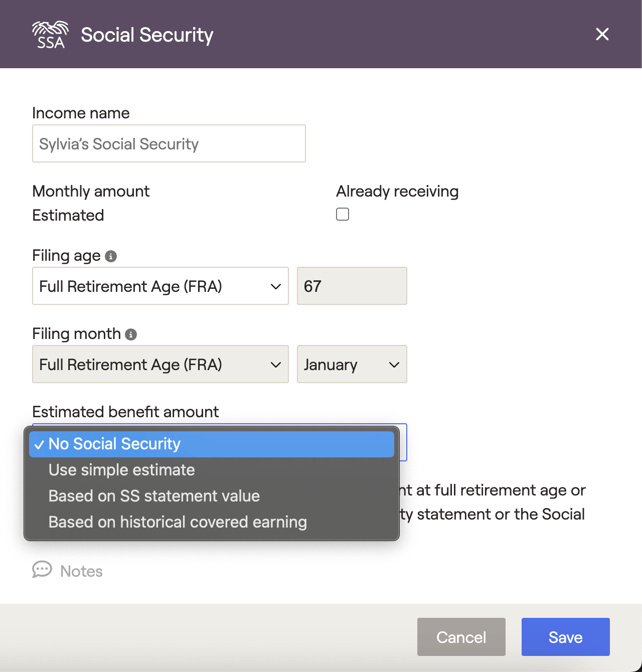Click the Estimated benefit amount label

[125, 412]
